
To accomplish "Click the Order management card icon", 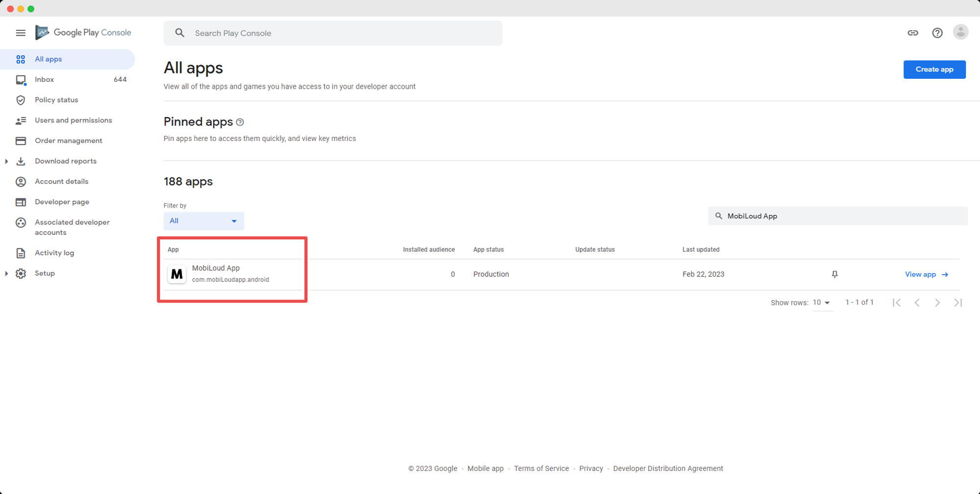I will 21,141.
